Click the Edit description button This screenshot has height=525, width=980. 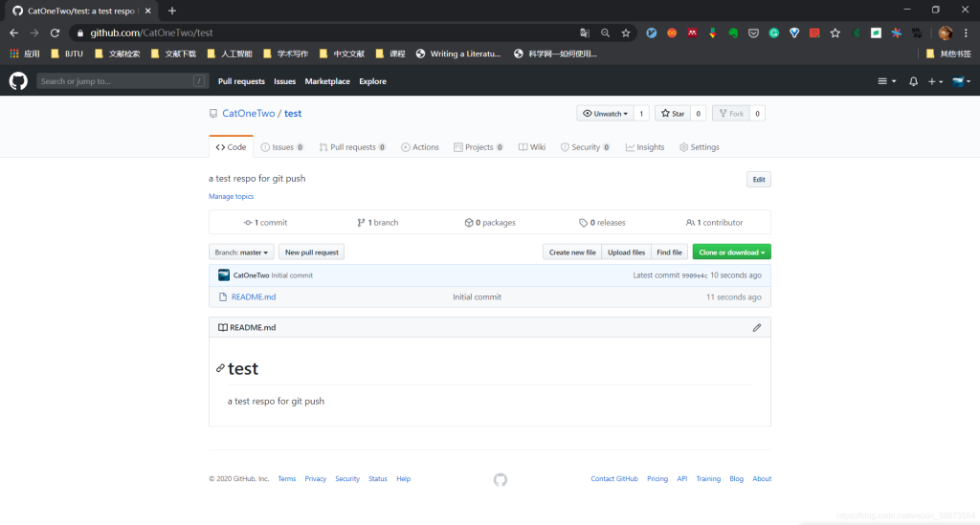[x=759, y=179]
